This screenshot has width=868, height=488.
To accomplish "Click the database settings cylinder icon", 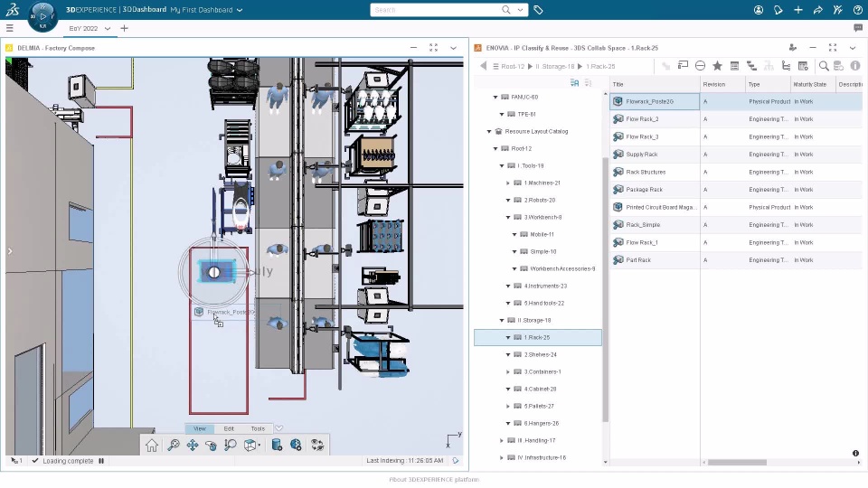I will coord(277,446).
